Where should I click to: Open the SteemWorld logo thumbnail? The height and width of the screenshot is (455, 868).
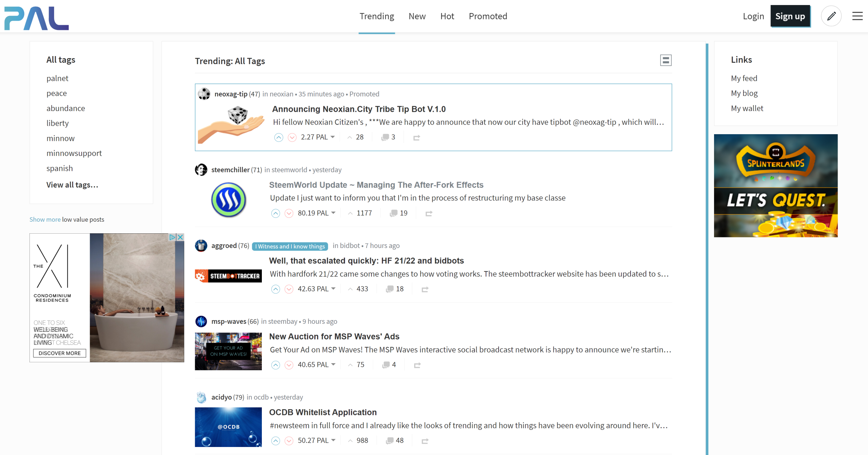pyautogui.click(x=228, y=200)
